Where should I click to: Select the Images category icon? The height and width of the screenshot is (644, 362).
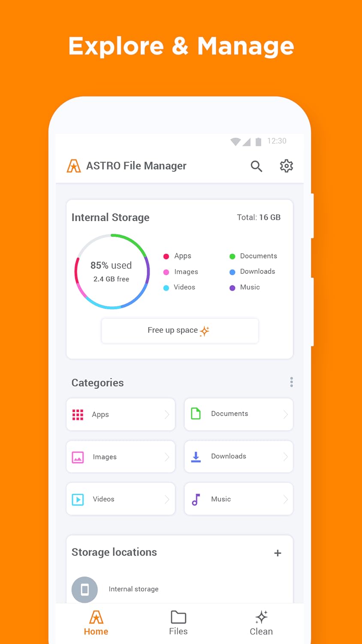pyautogui.click(x=78, y=457)
